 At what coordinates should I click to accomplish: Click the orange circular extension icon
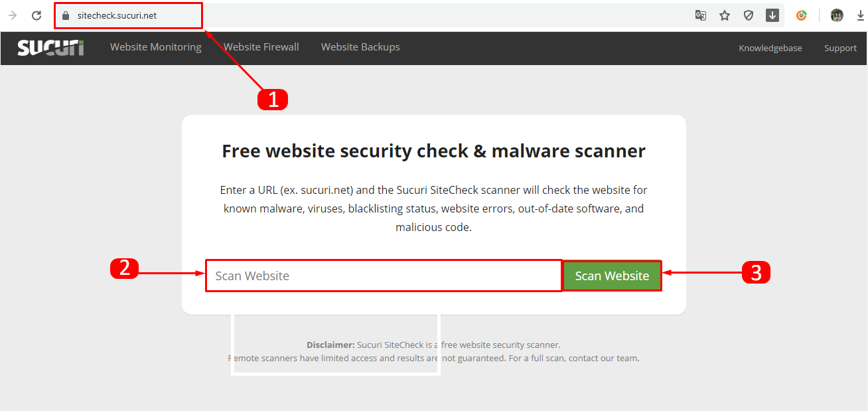802,15
